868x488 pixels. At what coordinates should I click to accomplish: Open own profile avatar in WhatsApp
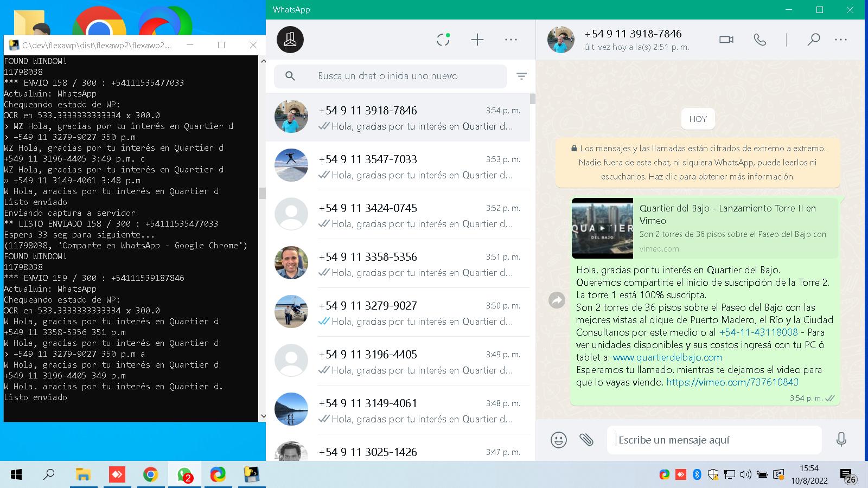[x=290, y=40]
